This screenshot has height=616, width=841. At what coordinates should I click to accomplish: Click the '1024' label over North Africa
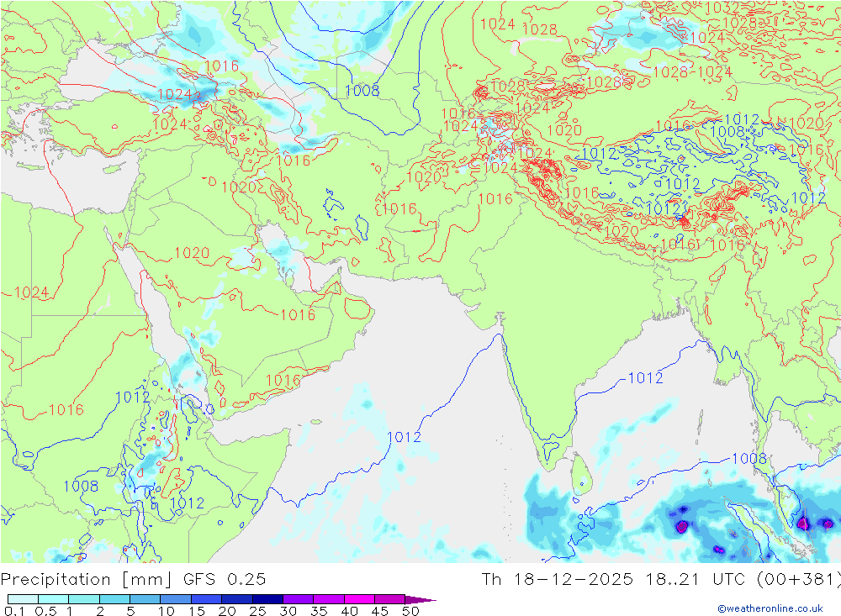(x=31, y=292)
